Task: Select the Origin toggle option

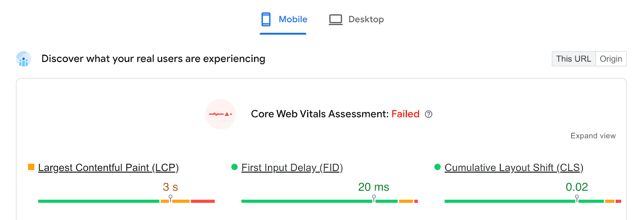Action: click(611, 59)
